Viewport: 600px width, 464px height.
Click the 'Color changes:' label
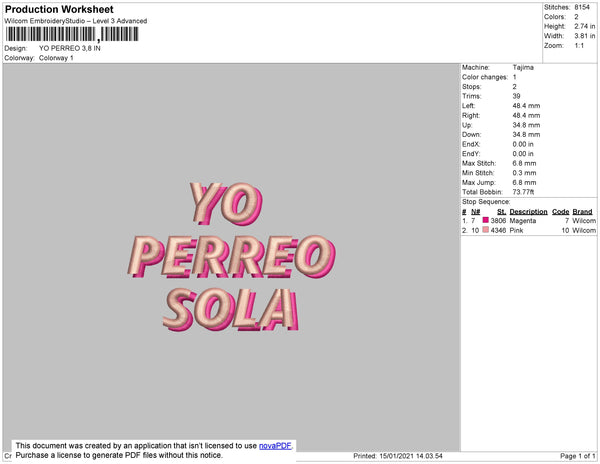tap(485, 77)
